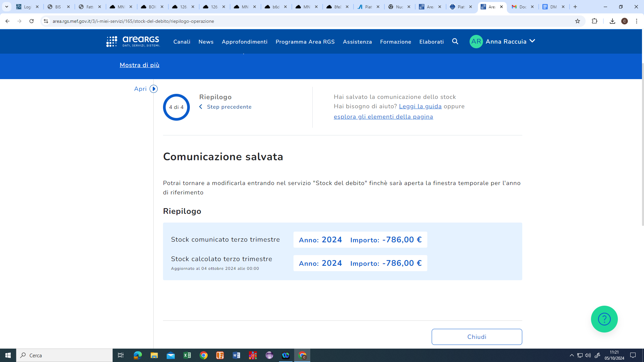This screenshot has height=362, width=644.
Task: Open the Assistenza menu item
Action: point(357,42)
